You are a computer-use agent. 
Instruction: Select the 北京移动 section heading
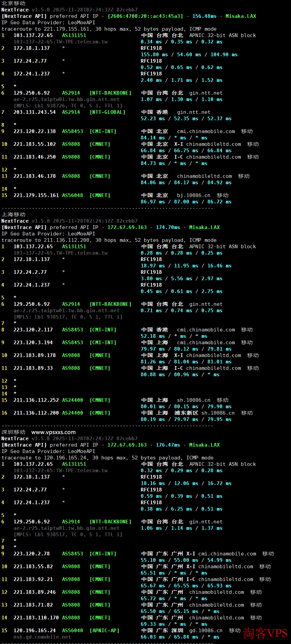(13, 3)
